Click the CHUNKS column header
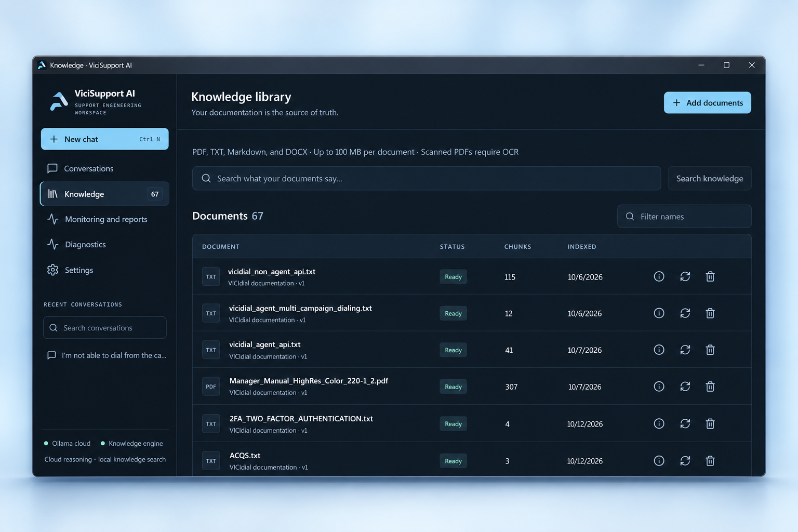 point(517,247)
